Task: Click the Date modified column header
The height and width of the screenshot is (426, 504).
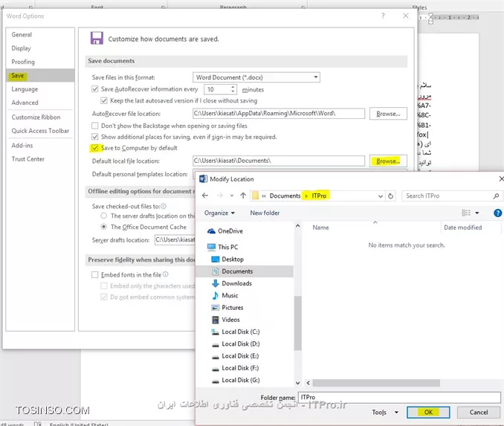Action: [462, 227]
